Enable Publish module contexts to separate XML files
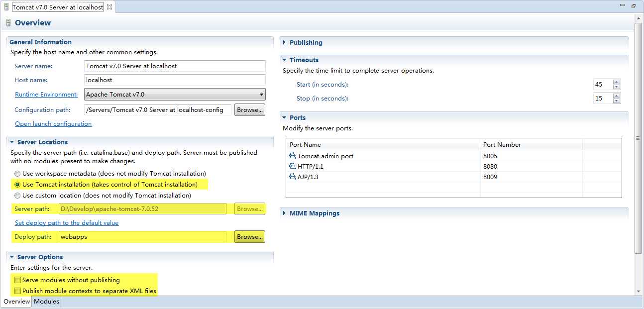This screenshot has height=309, width=644. [x=18, y=291]
